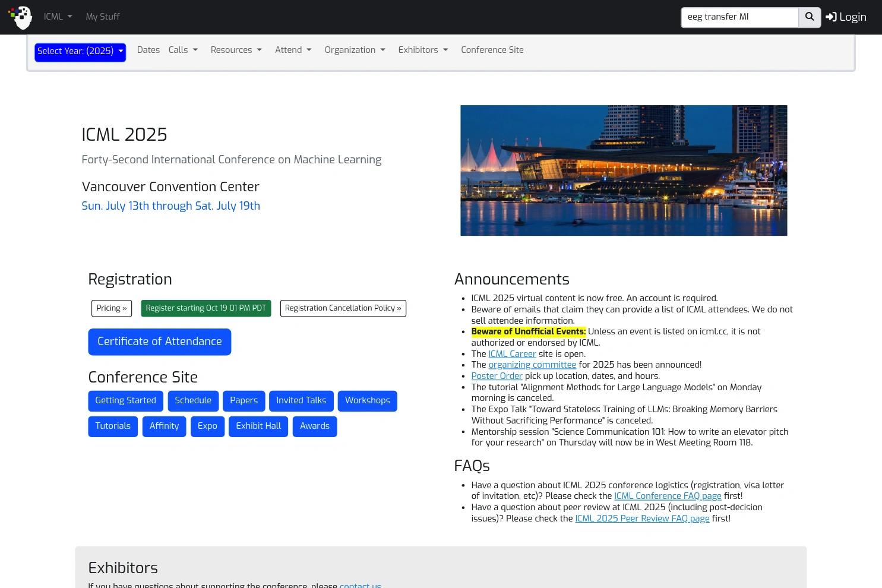The height and width of the screenshot is (588, 882).
Task: Open the Exhibit Hall button
Action: (x=258, y=426)
